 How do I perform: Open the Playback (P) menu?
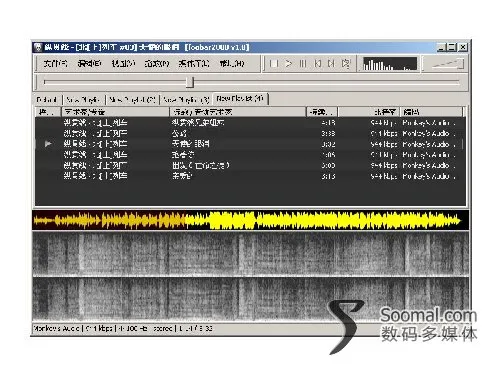click(x=157, y=63)
